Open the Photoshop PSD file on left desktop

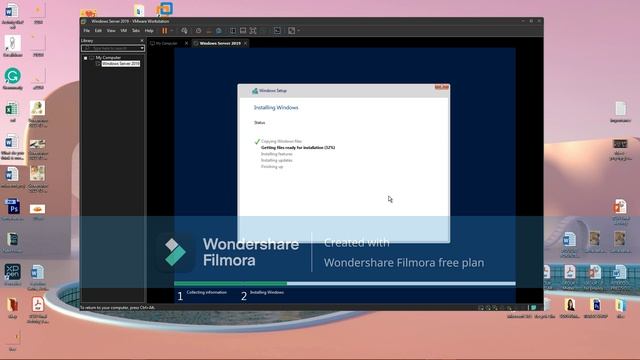pyautogui.click(x=13, y=209)
